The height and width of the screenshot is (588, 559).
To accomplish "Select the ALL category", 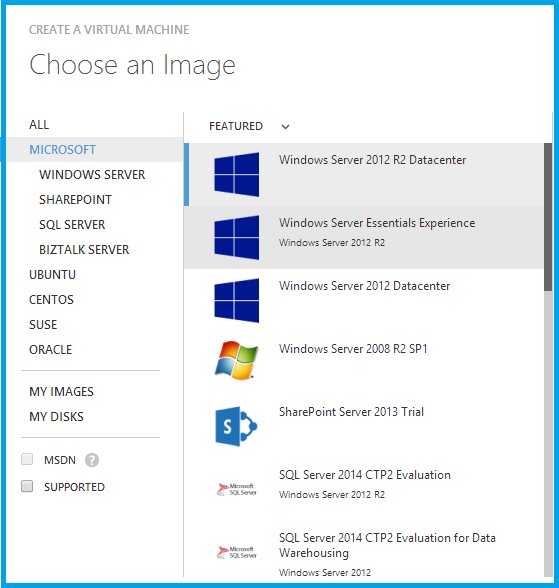I will tap(39, 124).
